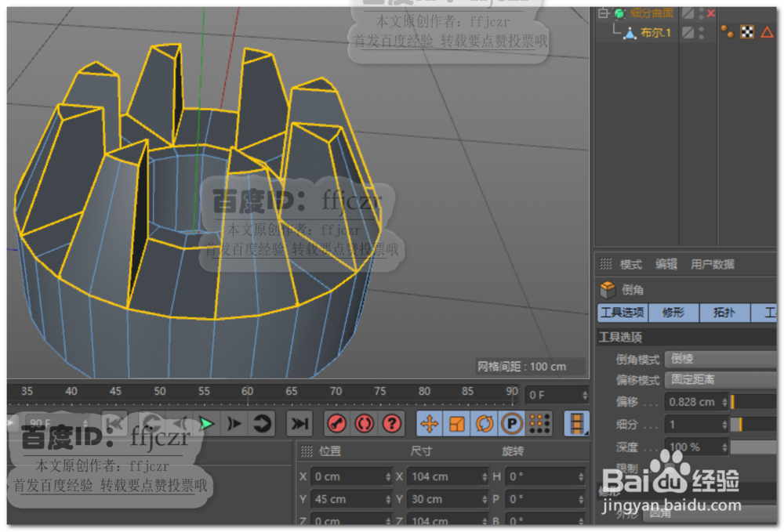The height and width of the screenshot is (532, 784).
Task: Toggle Parameter keying P icon
Action: click(511, 424)
